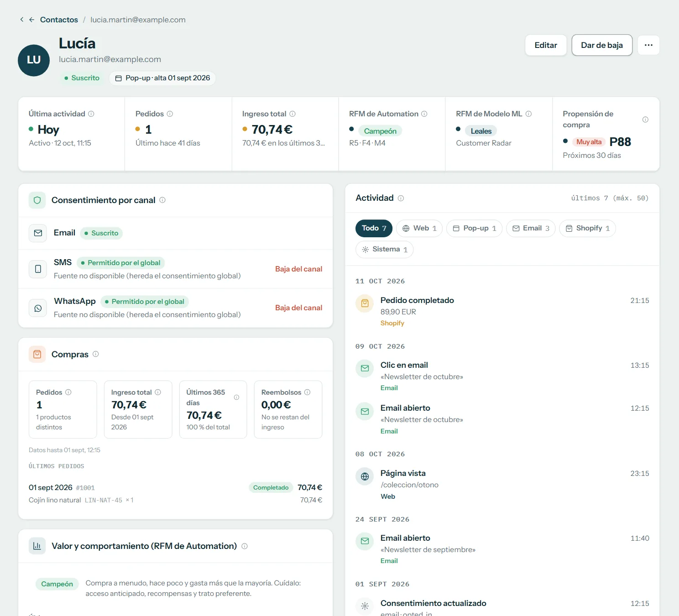Click the LU avatar circle

tap(34, 60)
